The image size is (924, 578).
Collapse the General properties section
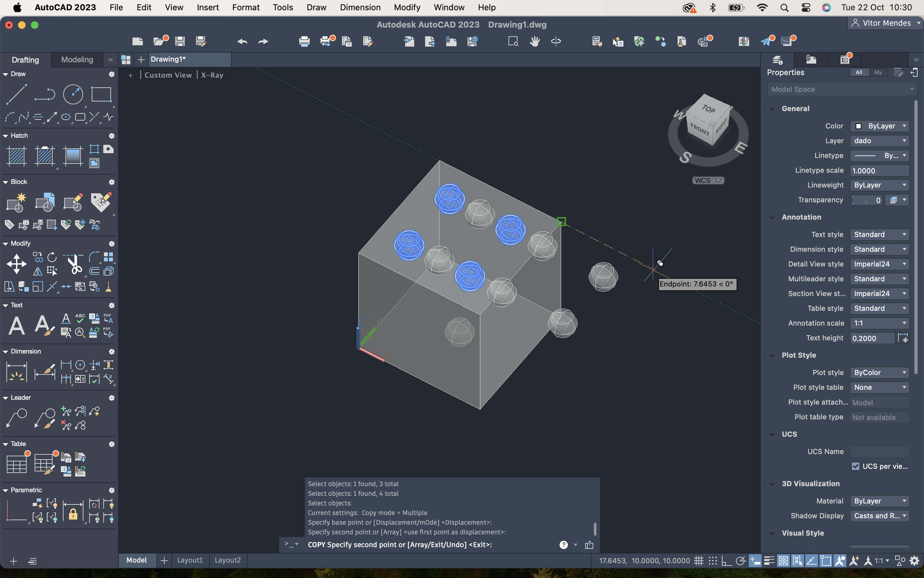click(772, 109)
